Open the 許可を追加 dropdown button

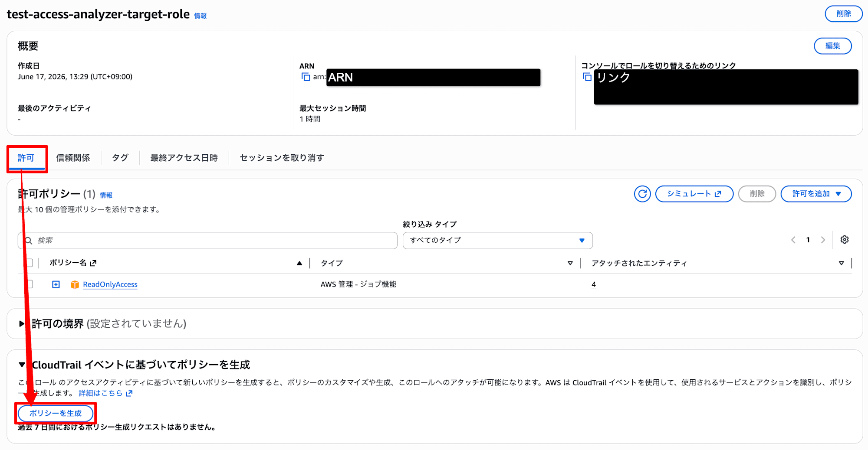(x=816, y=194)
